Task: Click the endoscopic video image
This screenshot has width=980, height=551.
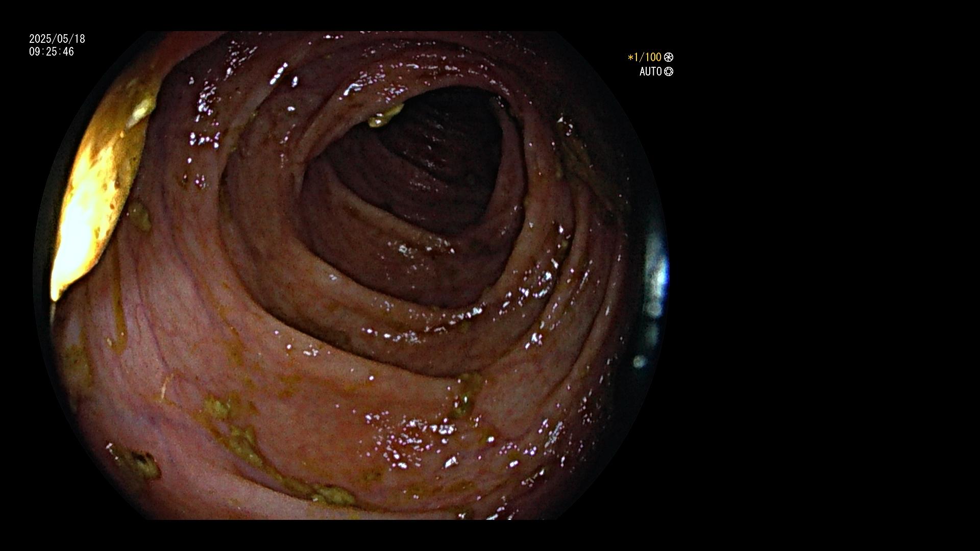Action: pyautogui.click(x=351, y=275)
